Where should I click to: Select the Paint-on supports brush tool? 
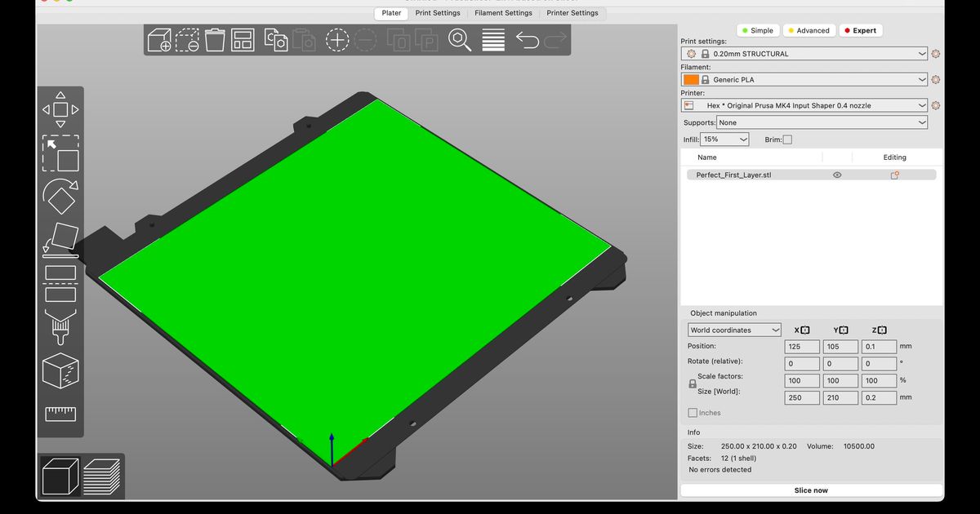(60, 327)
